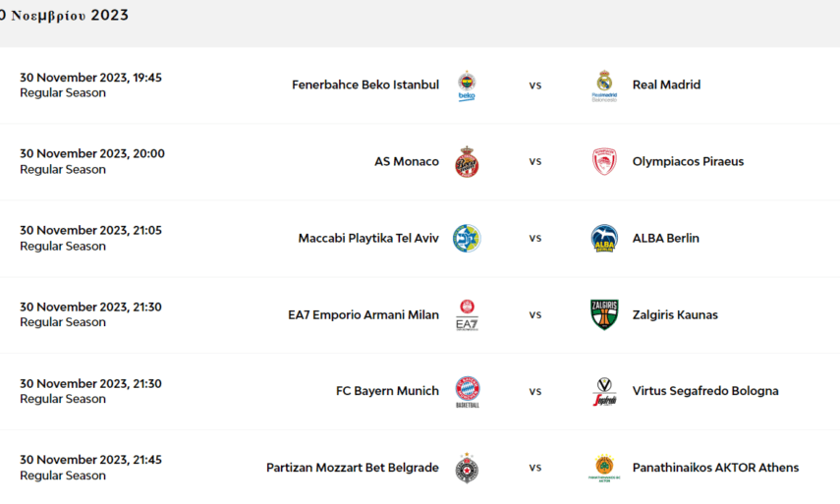Screen dimensions: 840x504
Task: Click the Zalgiris Kaunas team logo
Action: point(604,315)
